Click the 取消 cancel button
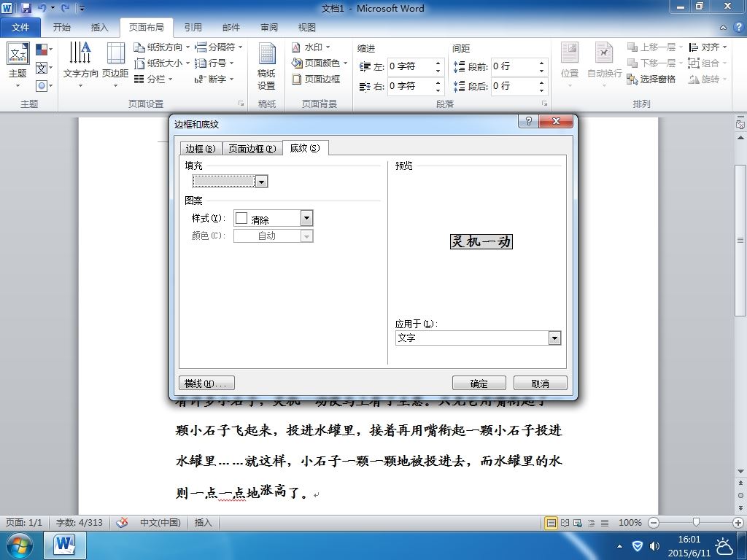Viewport: 747px width, 560px height. 541,384
